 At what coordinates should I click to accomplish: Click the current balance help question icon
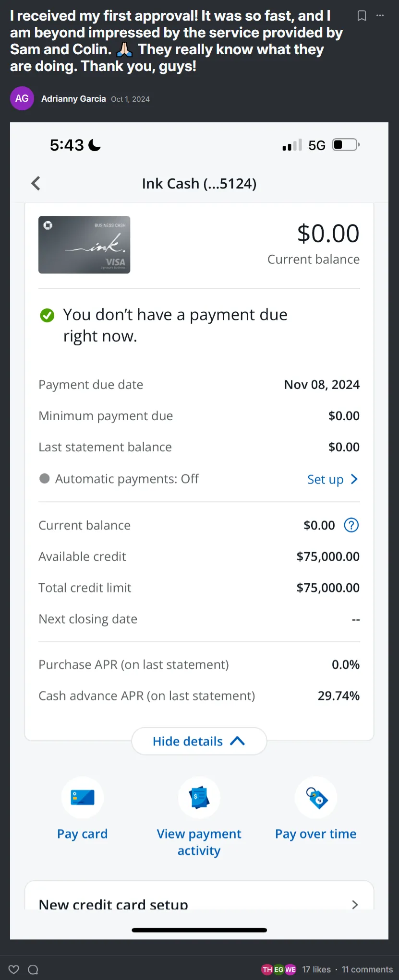[351, 525]
